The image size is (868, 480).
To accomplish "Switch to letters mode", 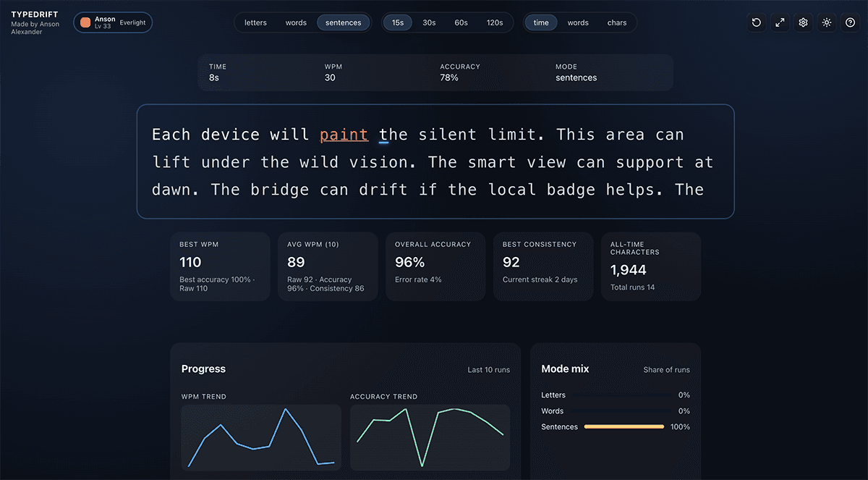I will coord(255,22).
